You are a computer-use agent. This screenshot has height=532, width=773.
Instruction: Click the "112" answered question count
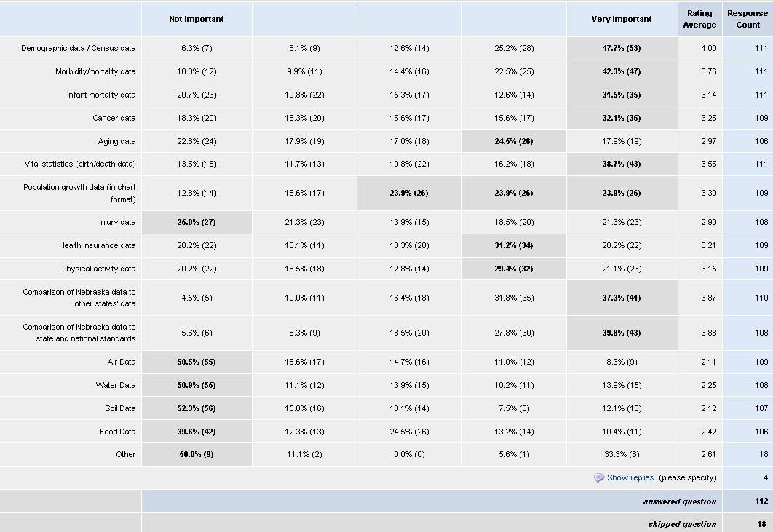pos(761,501)
